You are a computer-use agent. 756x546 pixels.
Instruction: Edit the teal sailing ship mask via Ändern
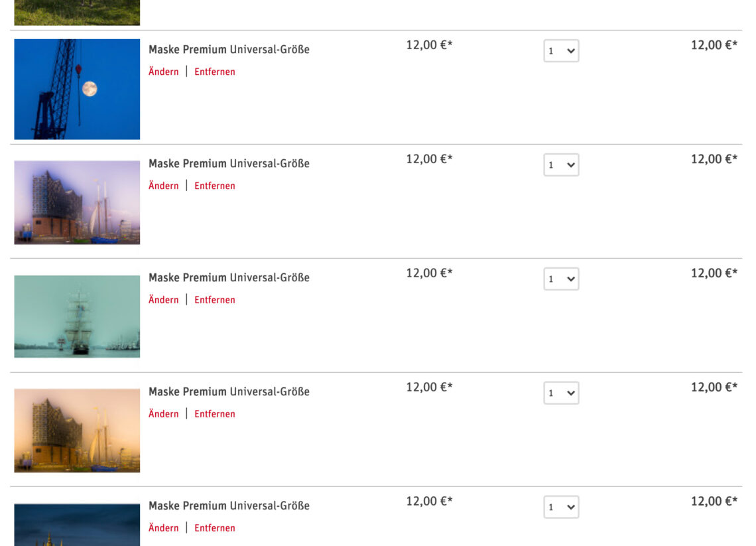click(164, 300)
